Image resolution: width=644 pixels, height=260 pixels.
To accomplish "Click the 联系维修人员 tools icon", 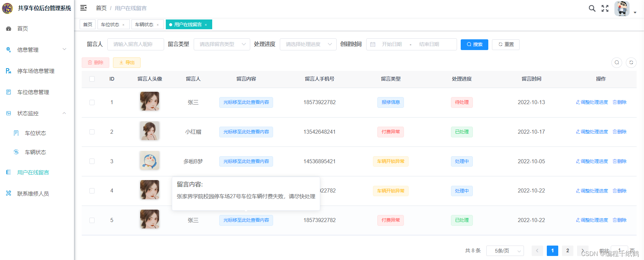I will point(9,193).
